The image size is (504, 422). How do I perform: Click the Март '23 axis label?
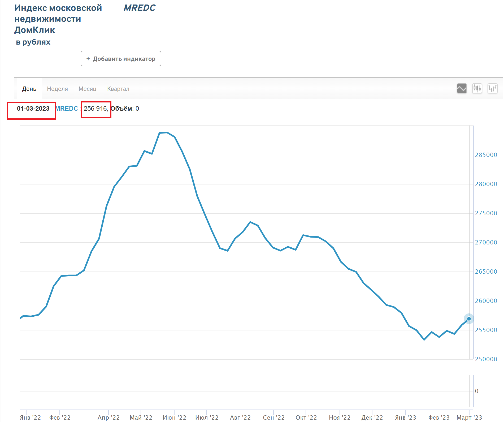point(469,417)
